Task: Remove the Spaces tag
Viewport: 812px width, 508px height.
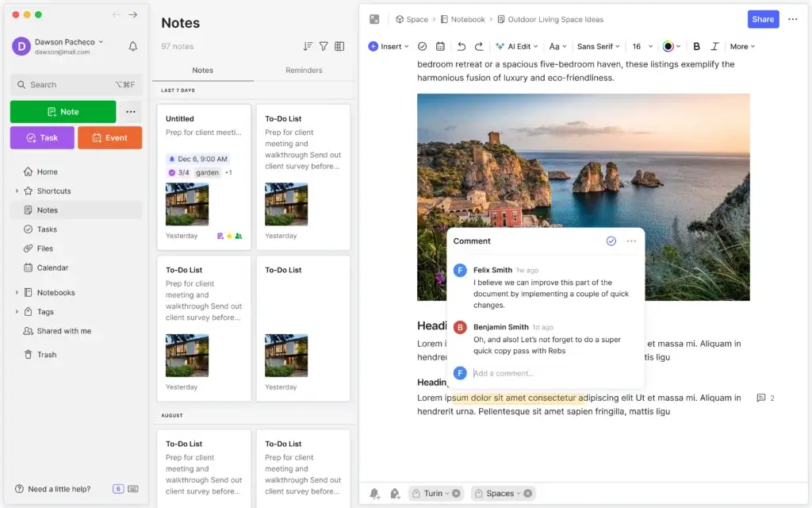Action: 527,494
